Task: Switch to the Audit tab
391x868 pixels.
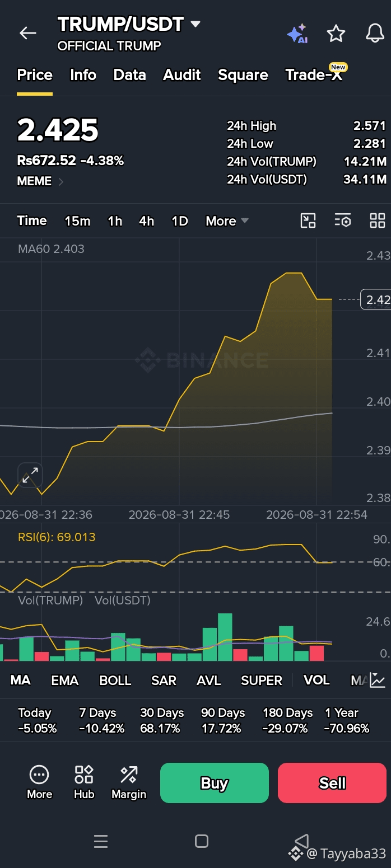Action: point(182,75)
